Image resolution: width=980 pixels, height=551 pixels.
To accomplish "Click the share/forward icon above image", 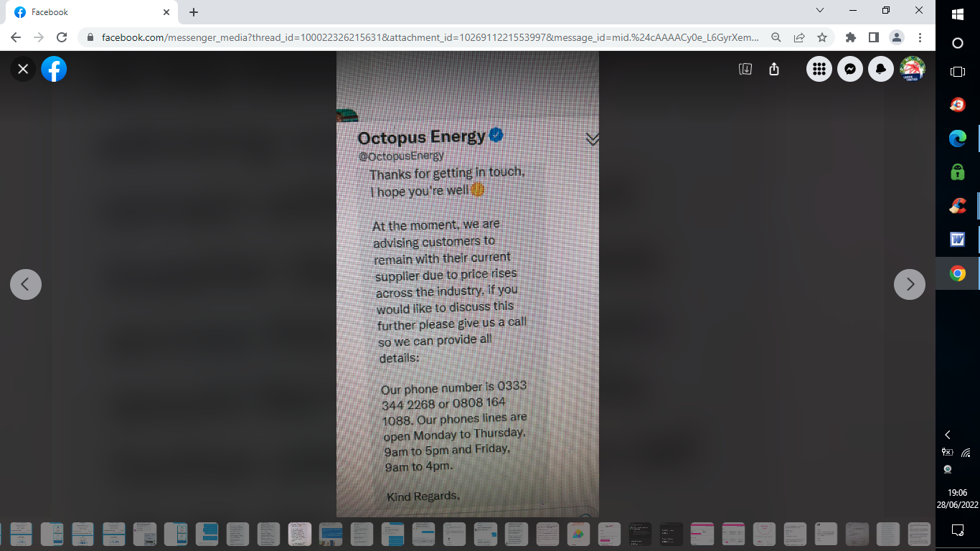I will pyautogui.click(x=774, y=69).
